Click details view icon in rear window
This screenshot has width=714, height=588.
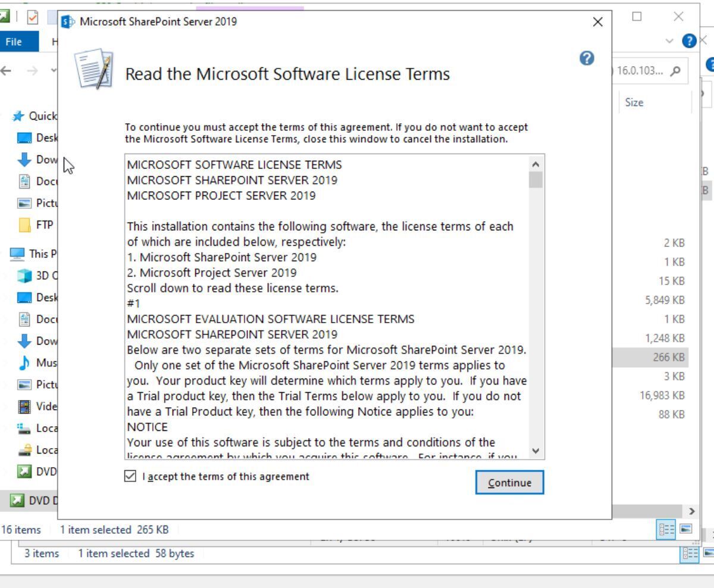690,554
